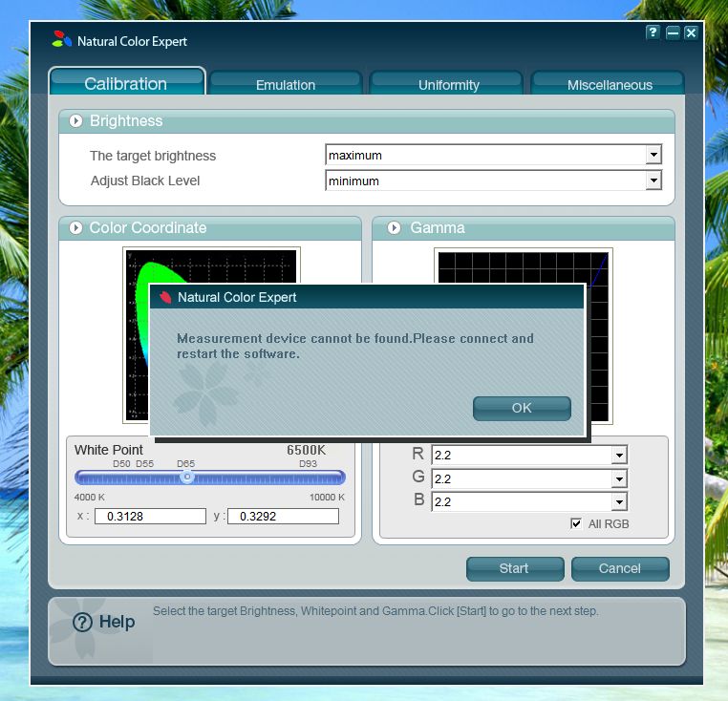728x701 pixels.
Task: Switch to the Emulation tab
Action: tap(285, 84)
